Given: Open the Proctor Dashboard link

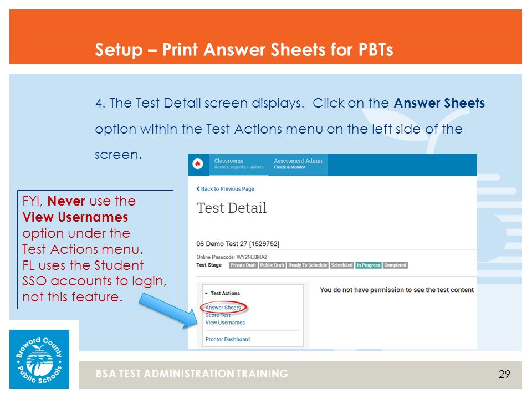Looking at the screenshot, I should click(227, 339).
